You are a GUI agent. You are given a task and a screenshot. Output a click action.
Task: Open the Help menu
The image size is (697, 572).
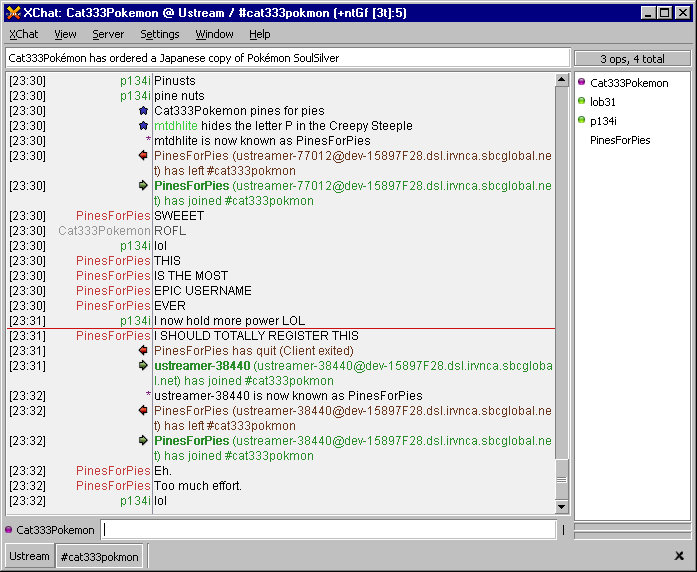[260, 34]
